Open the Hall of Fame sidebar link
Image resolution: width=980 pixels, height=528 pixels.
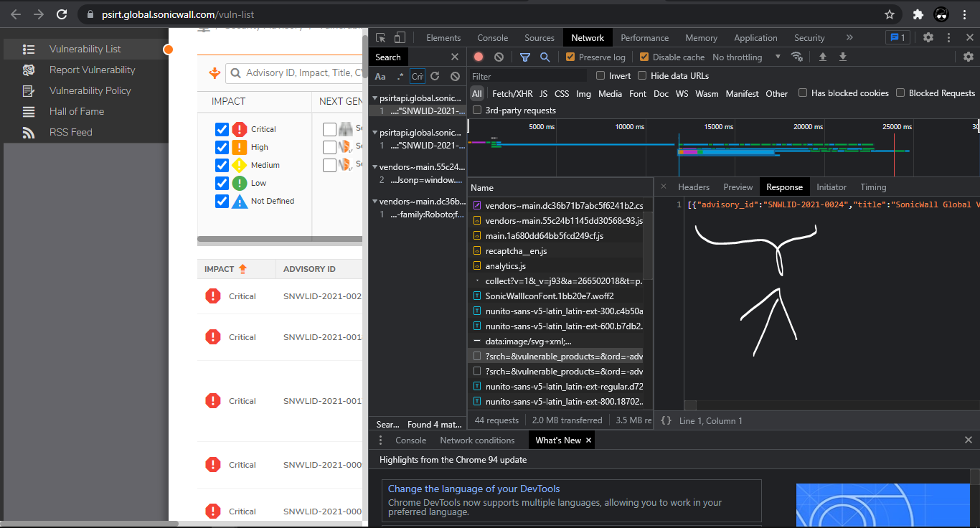pyautogui.click(x=77, y=111)
